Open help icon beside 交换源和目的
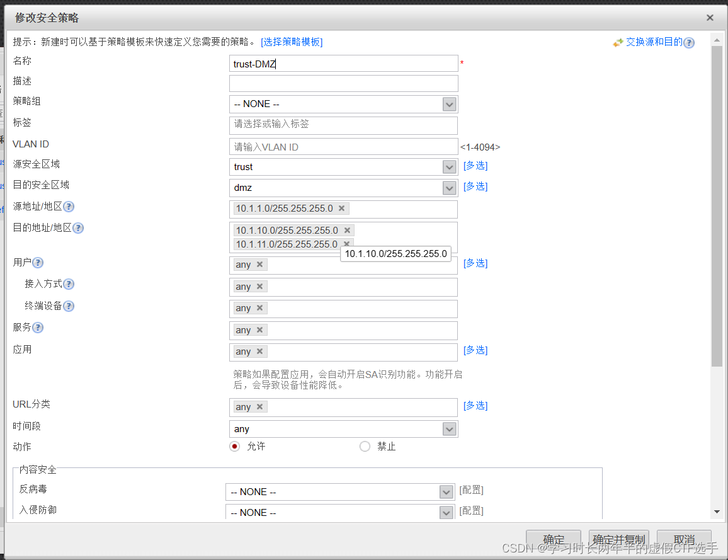728x560 pixels. coord(690,43)
